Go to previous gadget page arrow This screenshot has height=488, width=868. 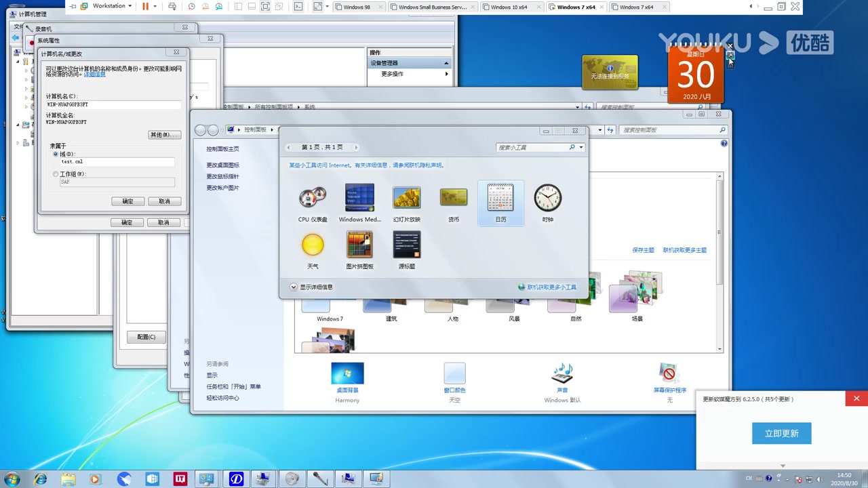tap(288, 147)
